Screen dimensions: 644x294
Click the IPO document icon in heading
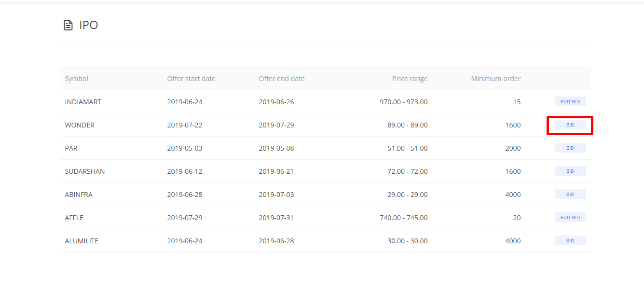[69, 25]
